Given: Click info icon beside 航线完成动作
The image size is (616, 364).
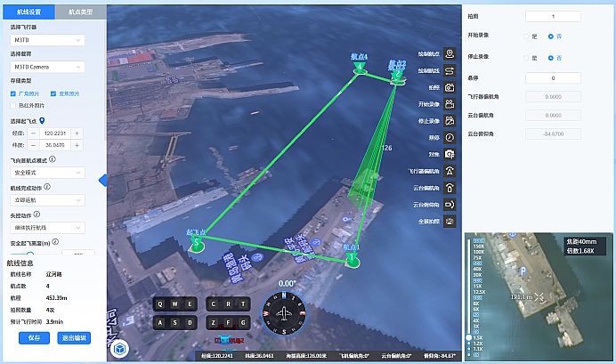Looking at the screenshot, I should tap(47, 187).
